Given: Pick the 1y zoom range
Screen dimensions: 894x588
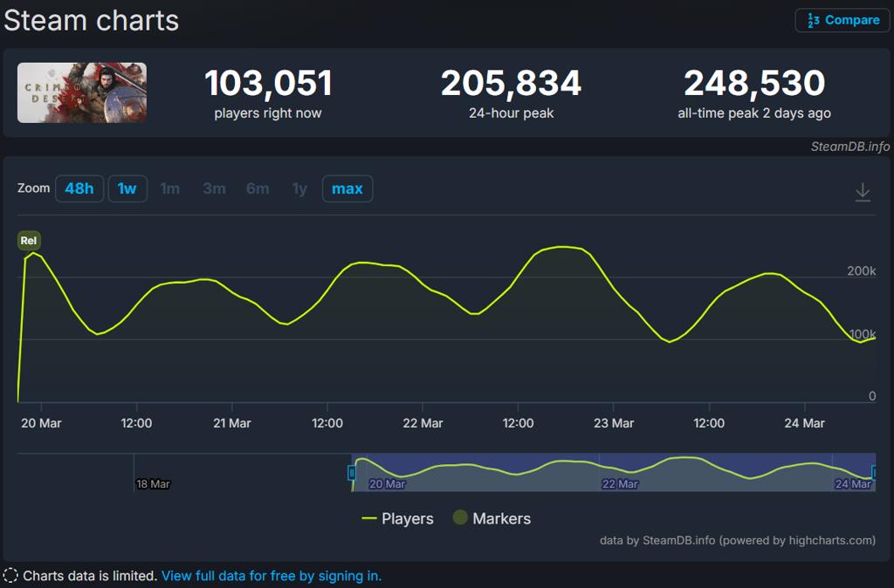Looking at the screenshot, I should 299,188.
